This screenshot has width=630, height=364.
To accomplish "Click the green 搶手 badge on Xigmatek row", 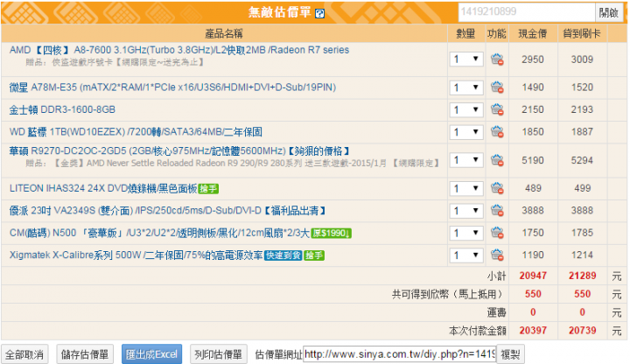I will click(314, 255).
